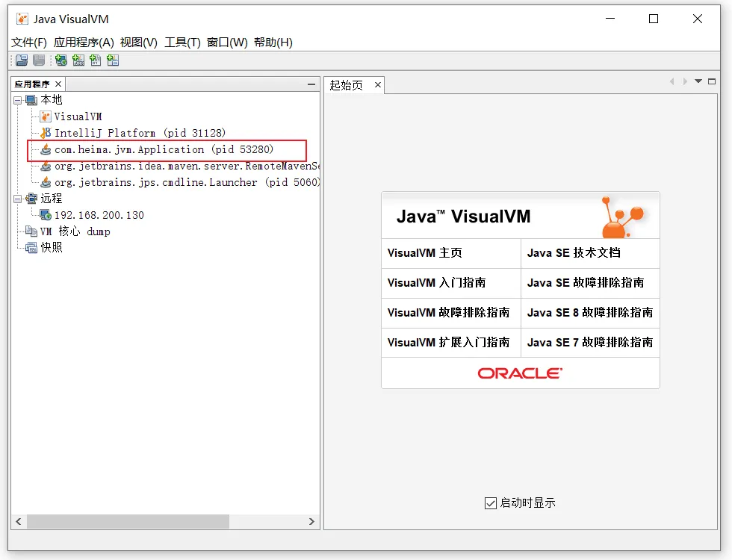
Task: Click the computer icon beside 本地 node
Action: [31, 100]
